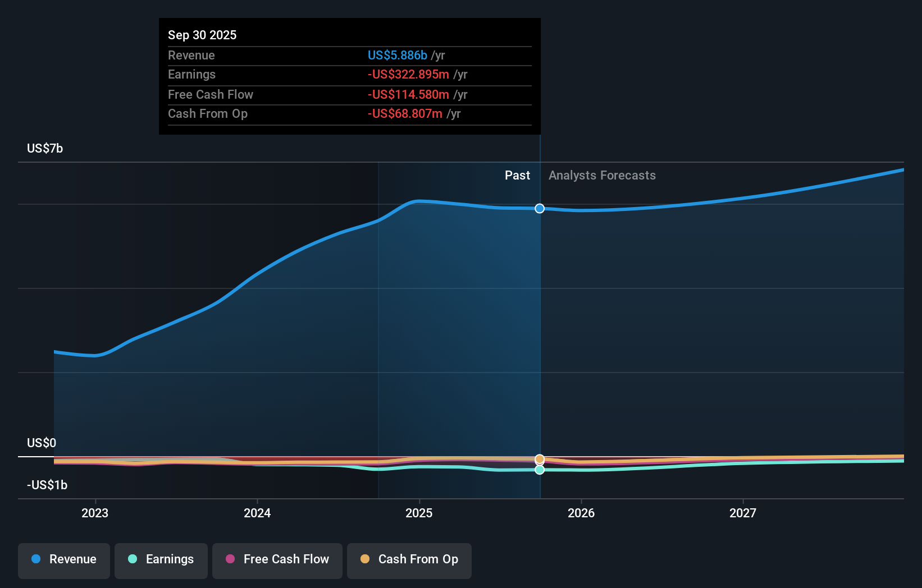Screen dimensions: 922x588
Task: Click the revenue line peak near 2025
Action: click(x=419, y=200)
